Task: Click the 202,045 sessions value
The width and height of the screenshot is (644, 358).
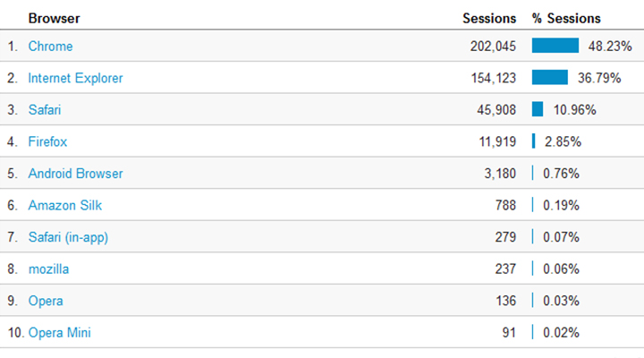Action: (493, 46)
